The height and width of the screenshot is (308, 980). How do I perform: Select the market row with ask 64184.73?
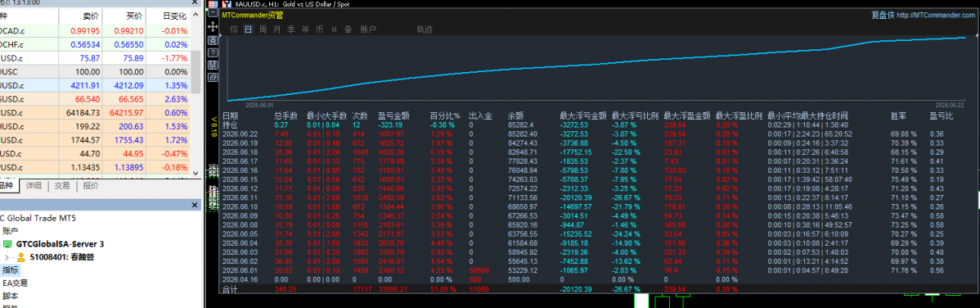(95, 113)
